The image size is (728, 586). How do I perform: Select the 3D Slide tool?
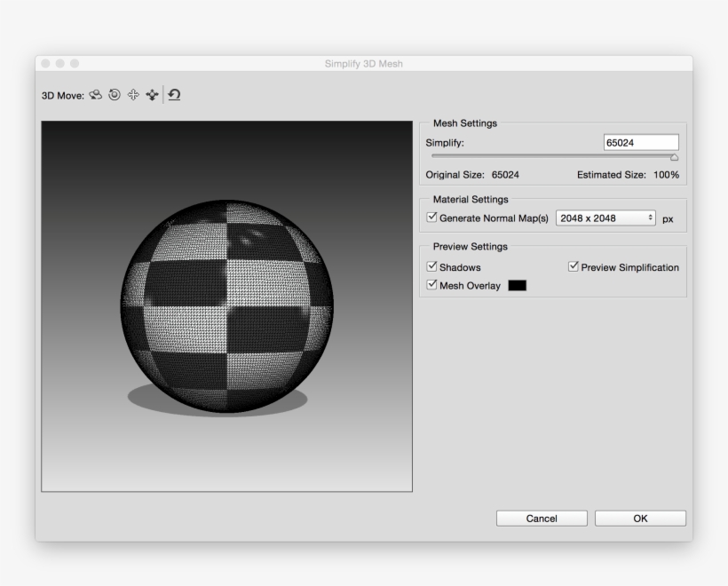(x=152, y=95)
